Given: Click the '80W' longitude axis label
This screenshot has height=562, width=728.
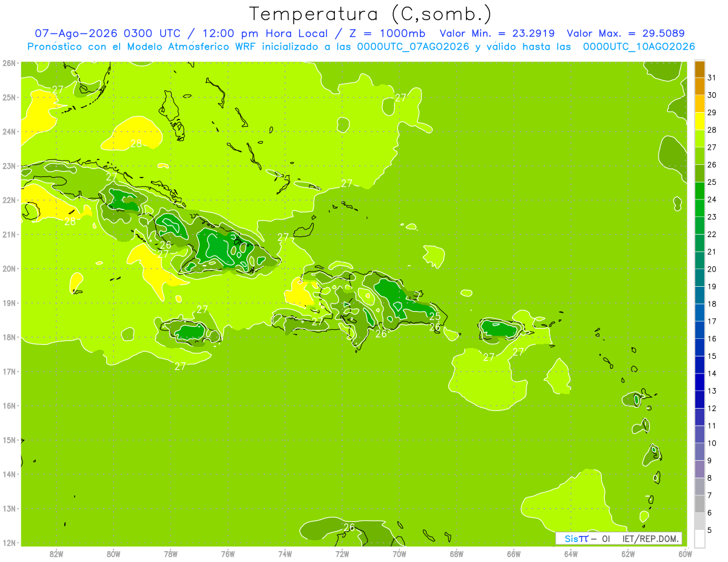Looking at the screenshot, I should (113, 554).
